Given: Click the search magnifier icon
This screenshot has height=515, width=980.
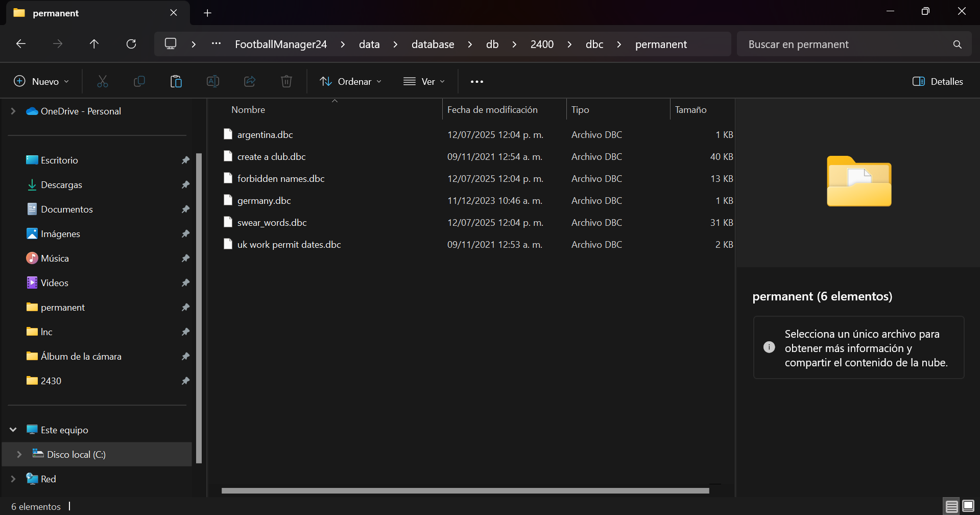Looking at the screenshot, I should [957, 44].
